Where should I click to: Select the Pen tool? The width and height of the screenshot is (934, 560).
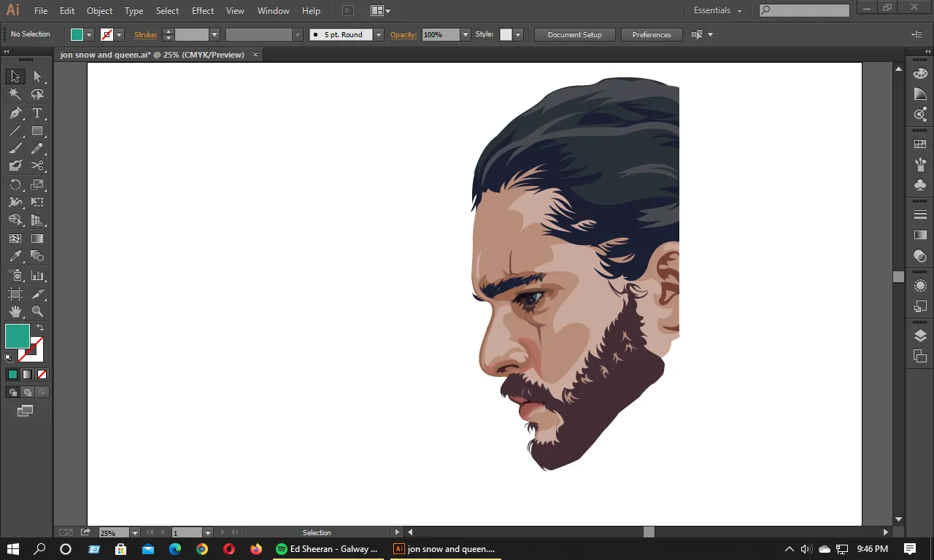(x=15, y=113)
